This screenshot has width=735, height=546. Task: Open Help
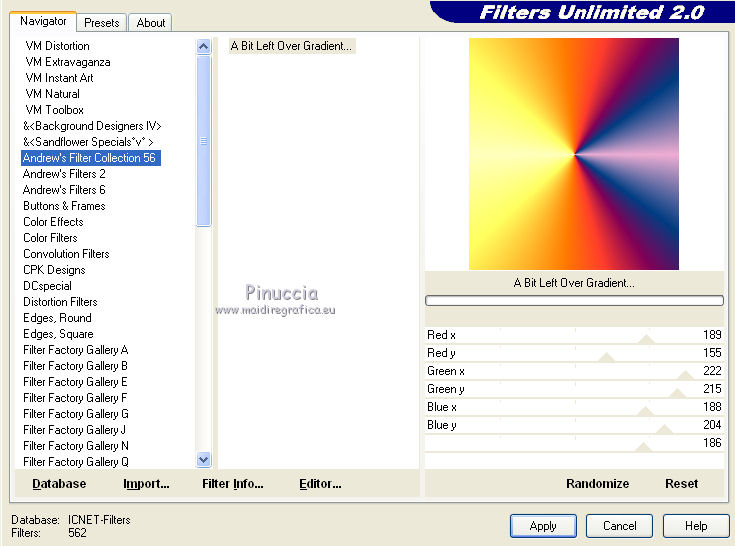696,526
